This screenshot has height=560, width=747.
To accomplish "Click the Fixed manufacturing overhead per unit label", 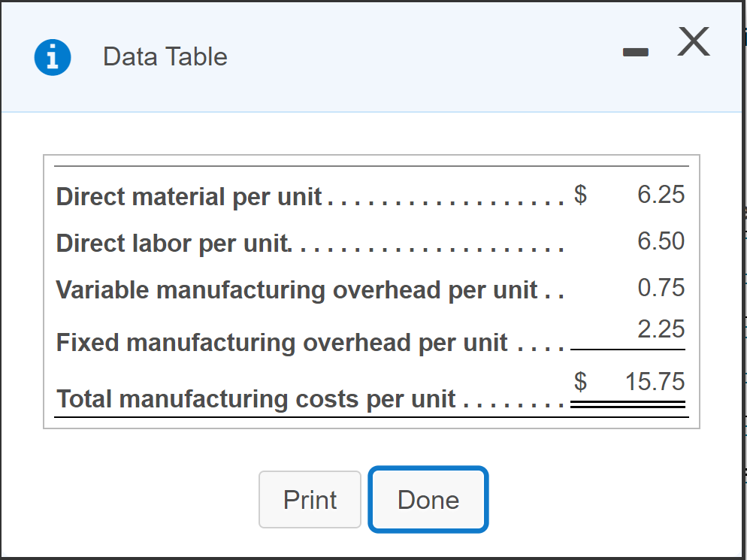I will 282,343.
